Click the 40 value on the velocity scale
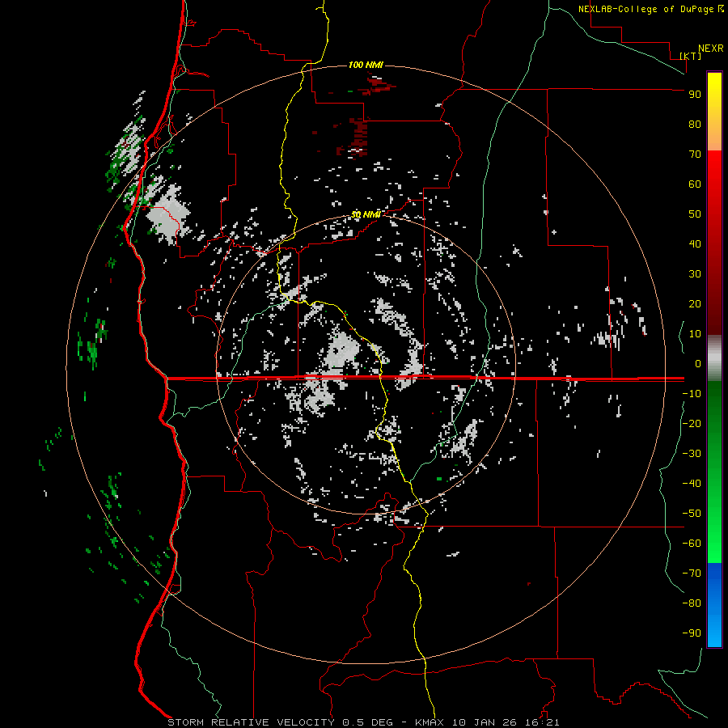This screenshot has width=728, height=728. [695, 243]
